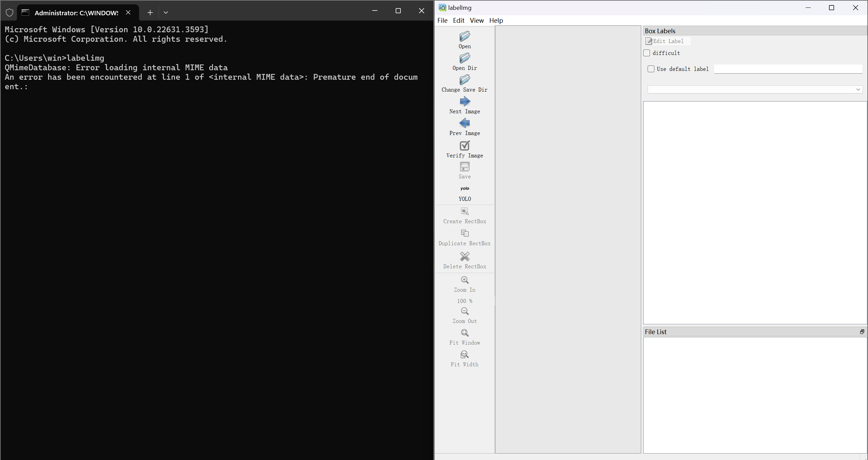868x460 pixels.
Task: Open the Edit menu
Action: point(458,20)
